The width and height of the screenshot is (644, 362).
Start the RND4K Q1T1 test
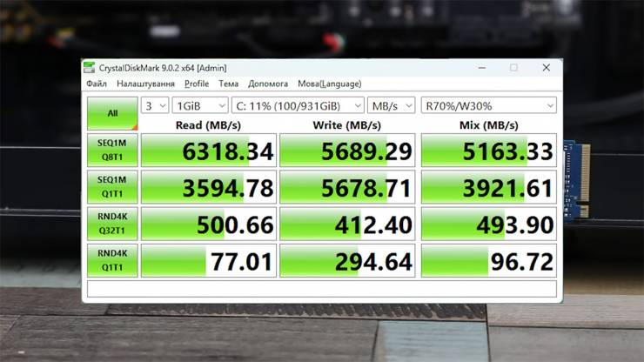pyautogui.click(x=112, y=260)
